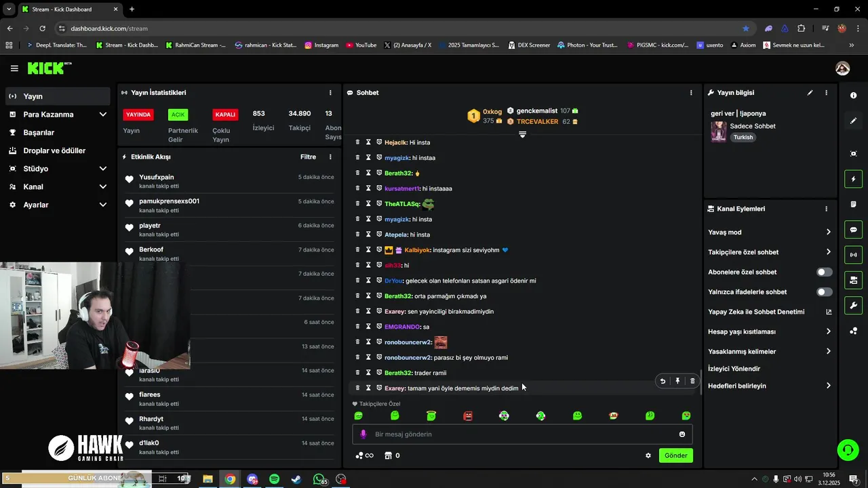Image resolution: width=868 pixels, height=488 pixels.
Task: Click the green Gönder send button
Action: click(x=675, y=455)
